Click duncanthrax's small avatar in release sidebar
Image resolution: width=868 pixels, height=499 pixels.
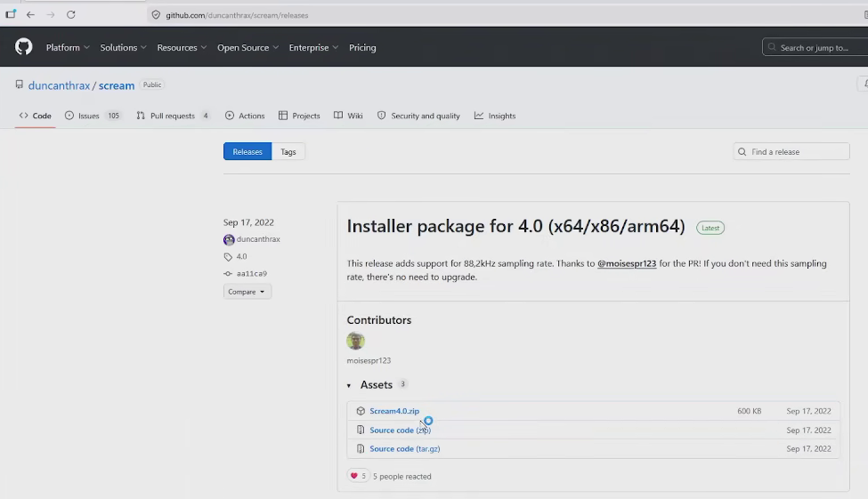pos(229,239)
